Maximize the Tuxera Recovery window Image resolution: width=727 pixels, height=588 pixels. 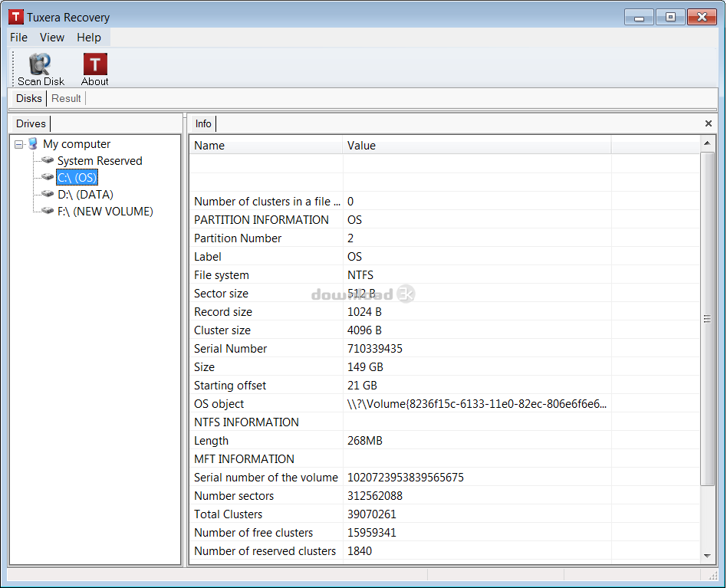(x=670, y=18)
